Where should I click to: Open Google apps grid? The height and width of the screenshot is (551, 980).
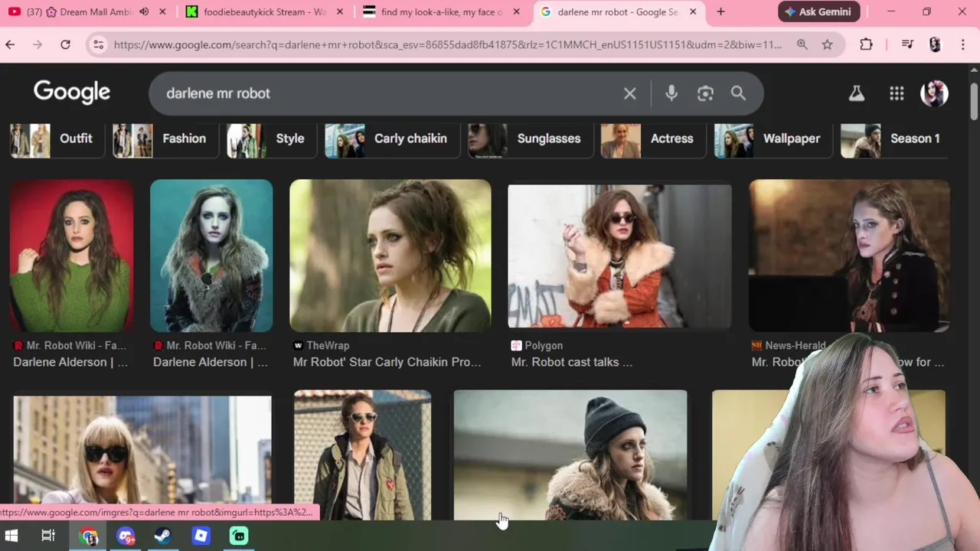tap(897, 93)
